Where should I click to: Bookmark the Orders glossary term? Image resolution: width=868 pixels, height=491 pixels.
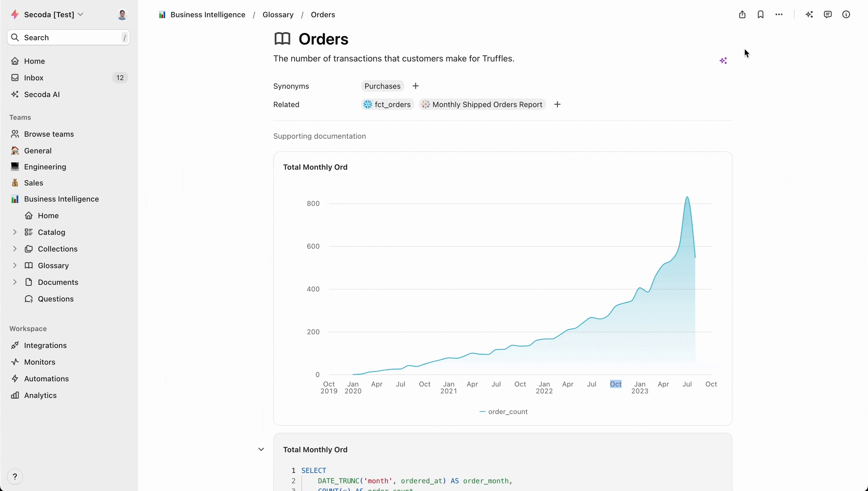point(761,15)
